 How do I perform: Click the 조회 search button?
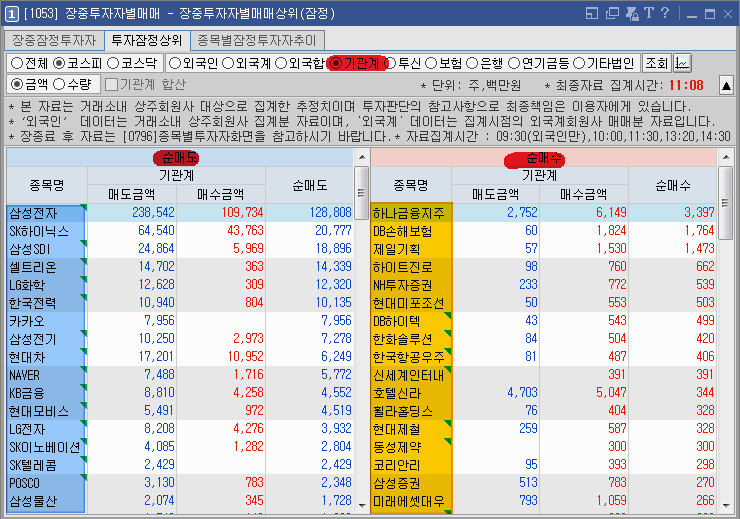[656, 63]
